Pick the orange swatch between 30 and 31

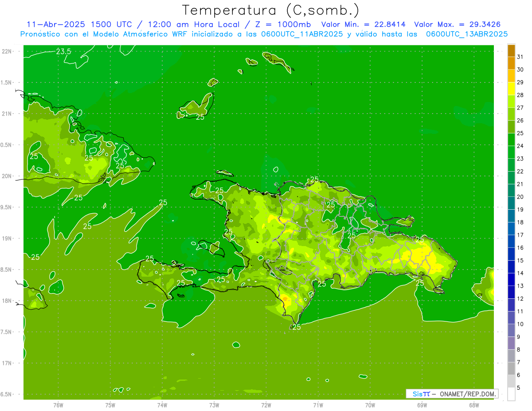511,63
